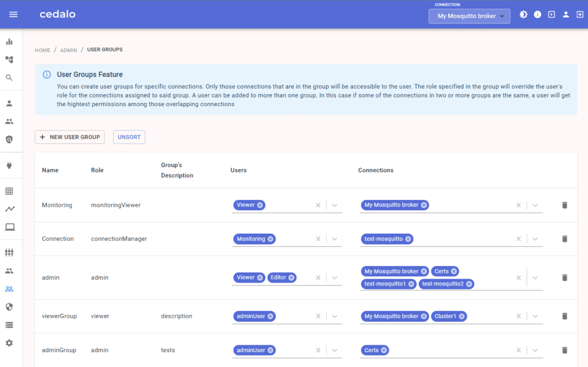The height and width of the screenshot is (367, 588).
Task: Select the topic tree search icon in sidebar
Action: [x=10, y=77]
